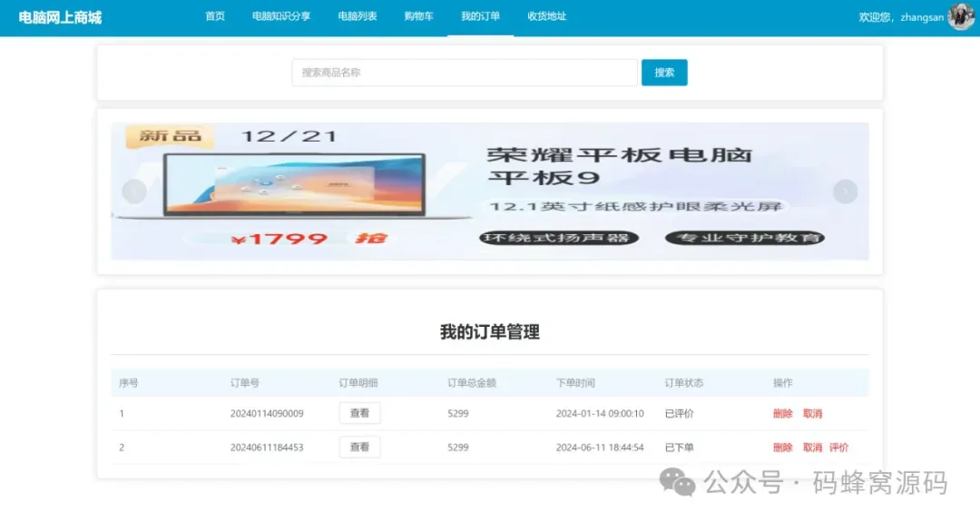Delete order 20240611184453

782,447
